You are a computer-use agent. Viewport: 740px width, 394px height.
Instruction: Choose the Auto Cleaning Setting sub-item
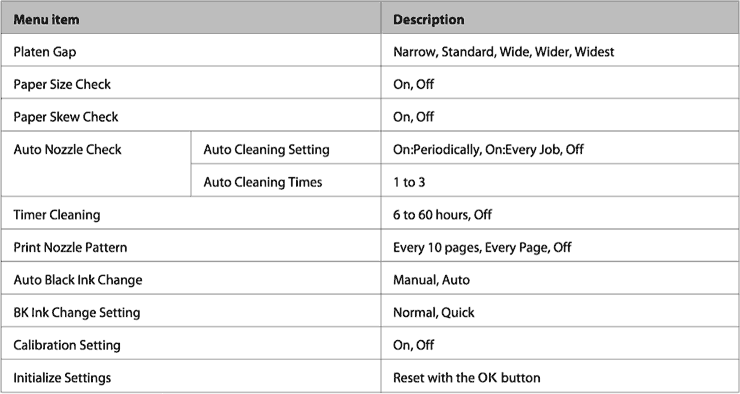pos(266,149)
